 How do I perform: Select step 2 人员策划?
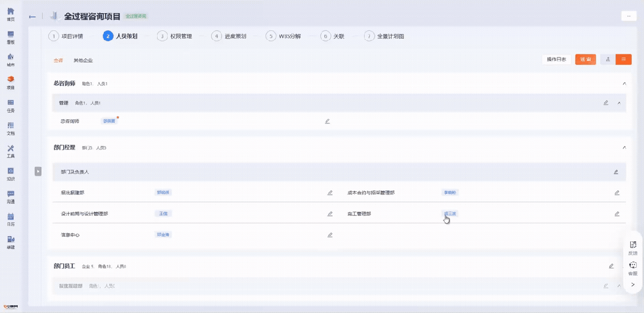tap(120, 36)
